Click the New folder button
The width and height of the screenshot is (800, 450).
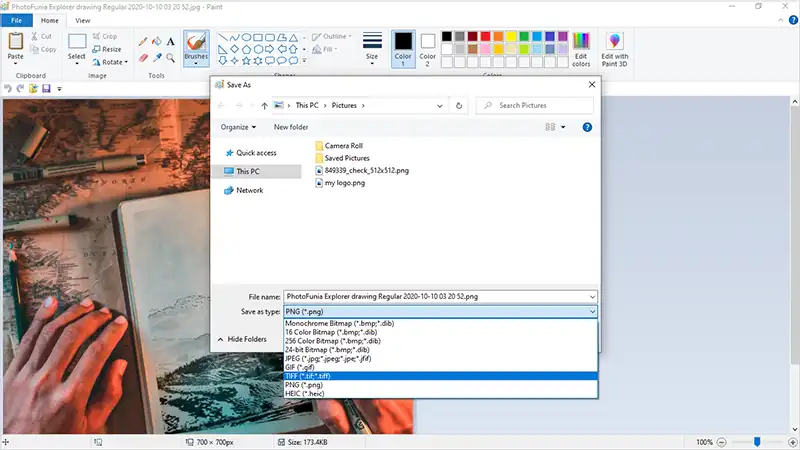click(x=291, y=127)
